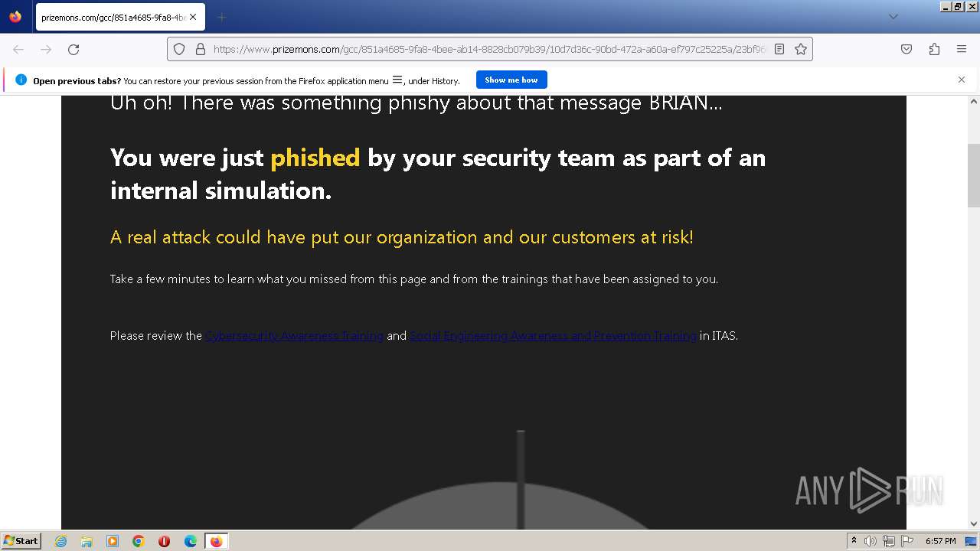Click the highlighted word phished

pyautogui.click(x=315, y=158)
